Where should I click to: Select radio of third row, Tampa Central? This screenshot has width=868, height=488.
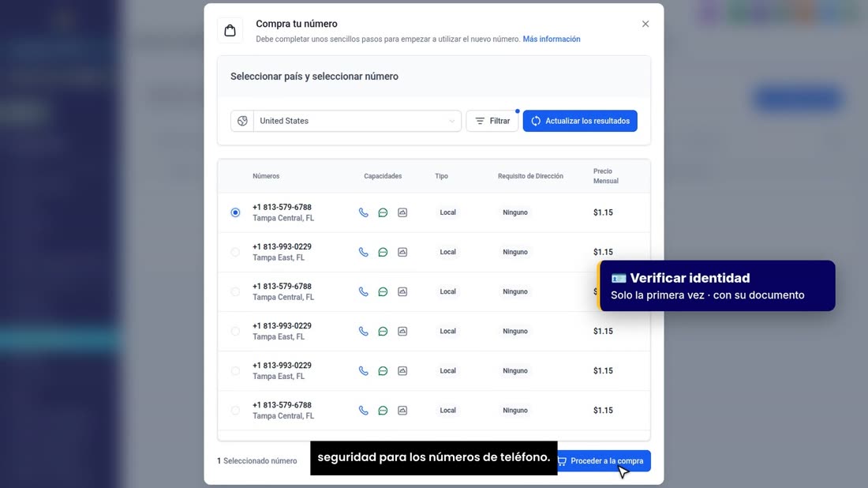pyautogui.click(x=235, y=292)
